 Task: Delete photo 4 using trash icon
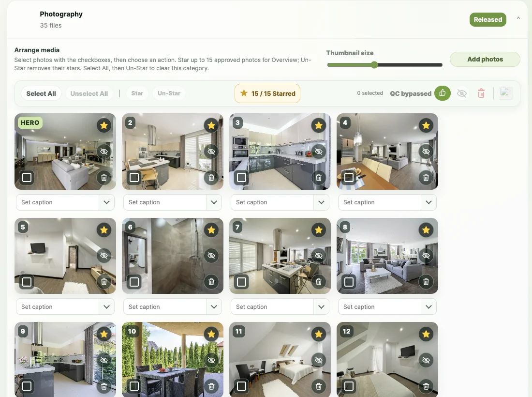[x=426, y=177]
